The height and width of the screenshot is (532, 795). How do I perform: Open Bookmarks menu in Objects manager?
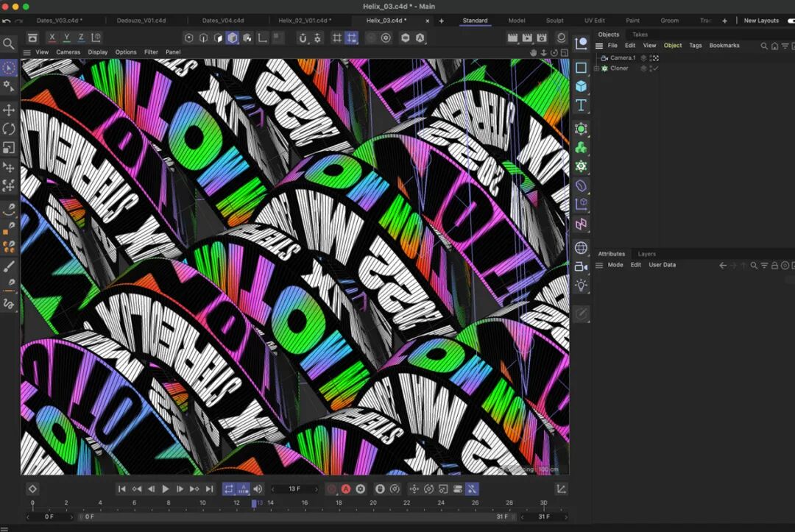tap(724, 46)
